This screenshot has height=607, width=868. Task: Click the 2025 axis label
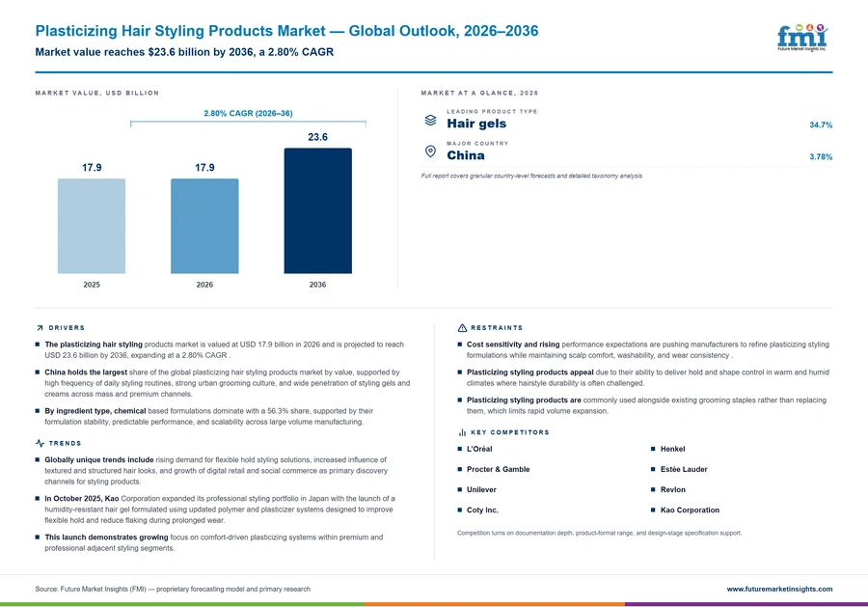click(92, 285)
